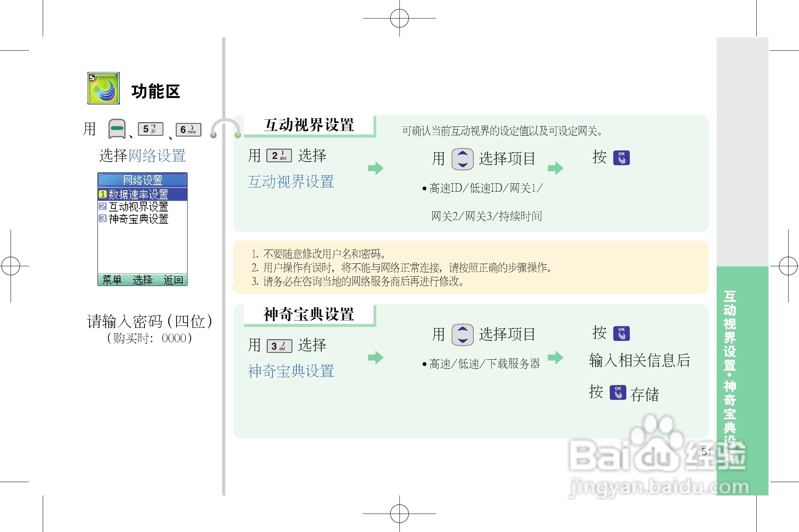Click up-down navigation key in 神奇宝典 section

(462, 335)
